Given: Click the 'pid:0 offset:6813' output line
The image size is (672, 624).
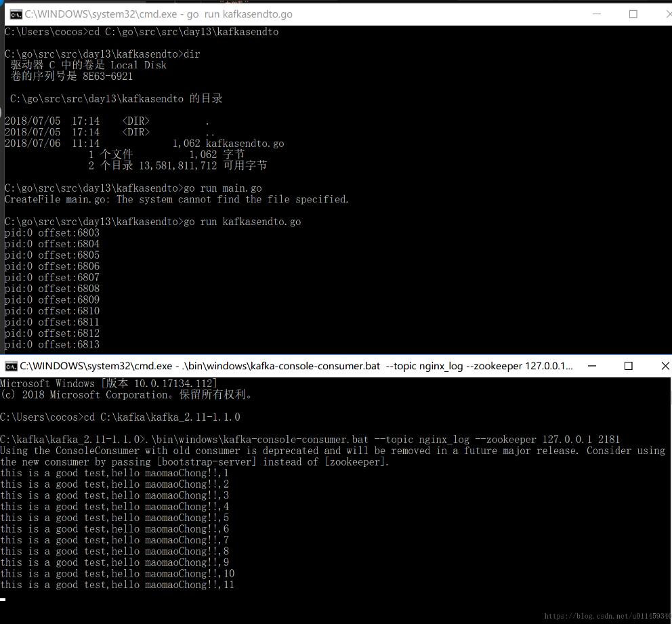Looking at the screenshot, I should (52, 344).
